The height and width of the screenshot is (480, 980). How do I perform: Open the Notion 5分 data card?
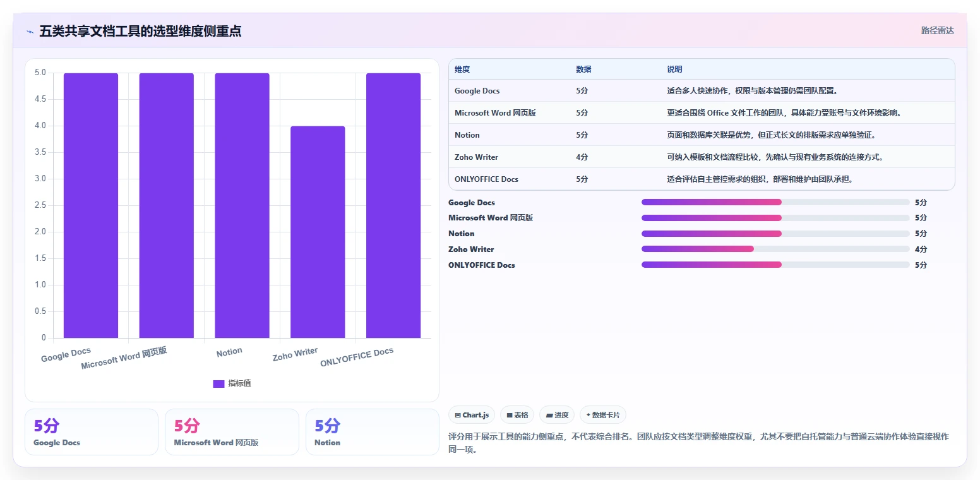pos(373,432)
